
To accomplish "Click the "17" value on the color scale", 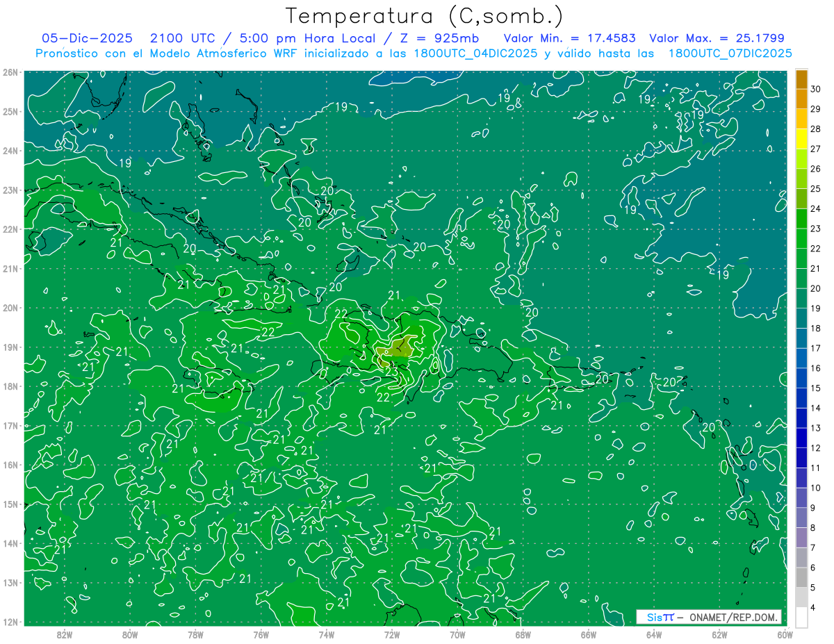I will point(815,348).
